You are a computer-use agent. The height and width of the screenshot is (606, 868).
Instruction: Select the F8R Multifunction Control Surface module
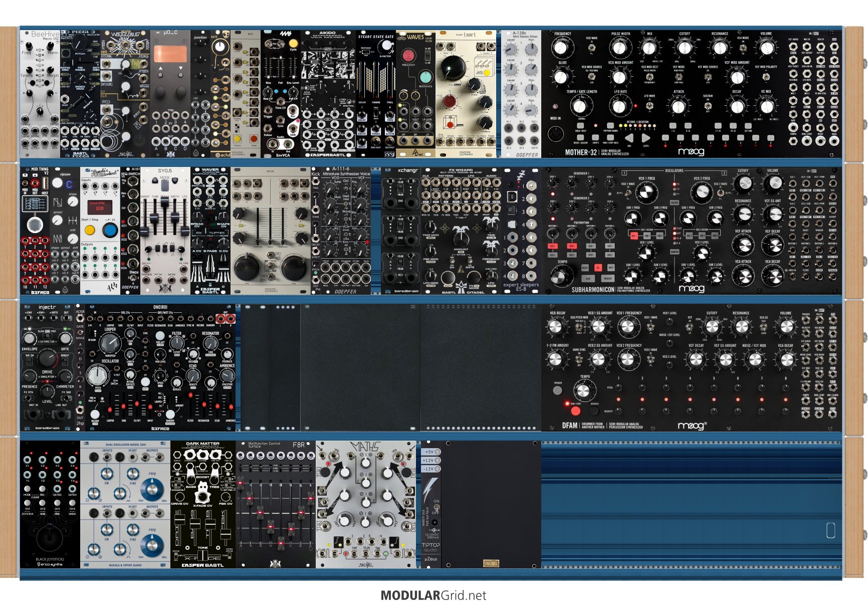pos(276,504)
